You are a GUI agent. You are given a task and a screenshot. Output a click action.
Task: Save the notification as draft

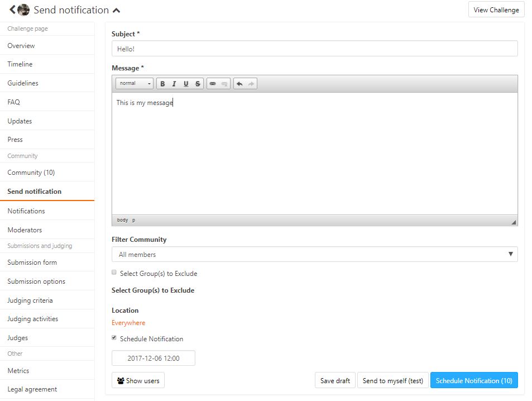335,380
